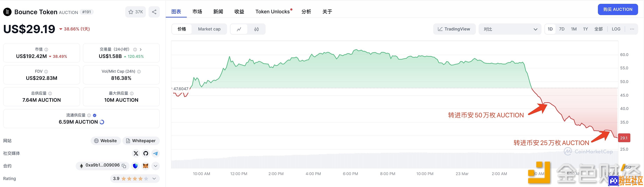The width and height of the screenshot is (644, 187).
Task: Open the share icon button
Action: tap(154, 12)
